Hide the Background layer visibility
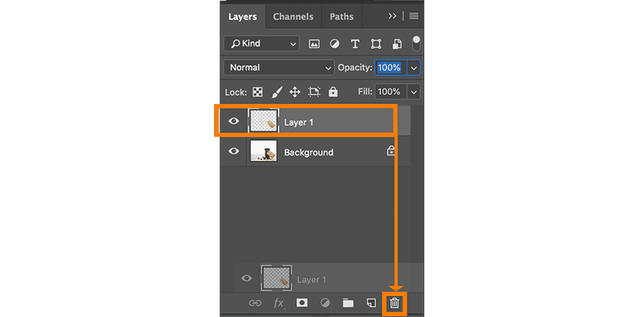644x317 pixels. pos(234,152)
